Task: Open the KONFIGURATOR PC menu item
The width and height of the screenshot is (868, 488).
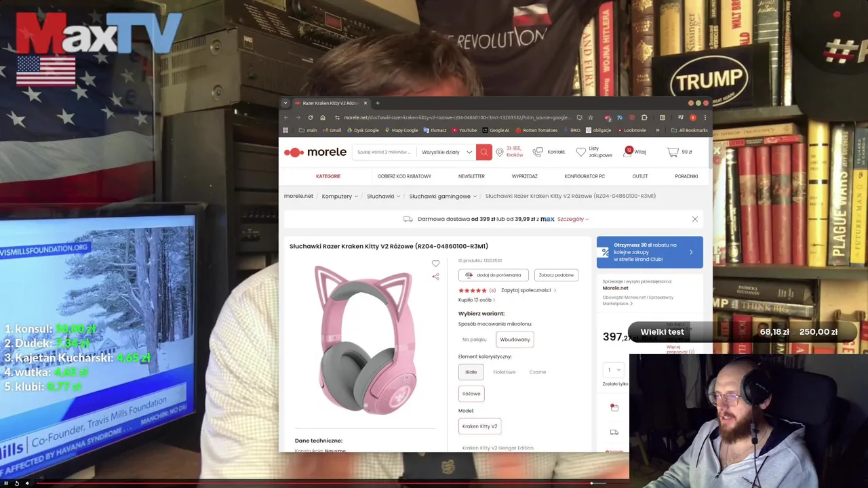Action: (x=585, y=176)
